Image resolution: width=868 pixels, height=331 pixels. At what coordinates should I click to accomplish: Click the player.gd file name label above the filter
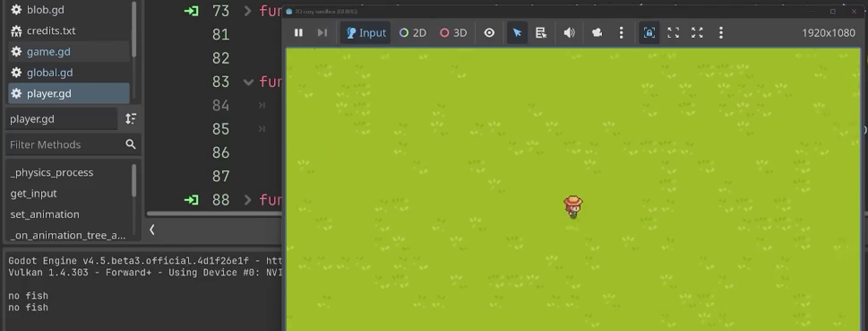[x=32, y=118]
